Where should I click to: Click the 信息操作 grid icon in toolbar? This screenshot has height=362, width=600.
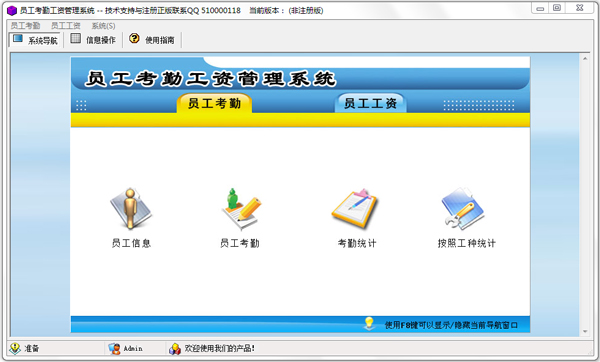[x=75, y=38]
